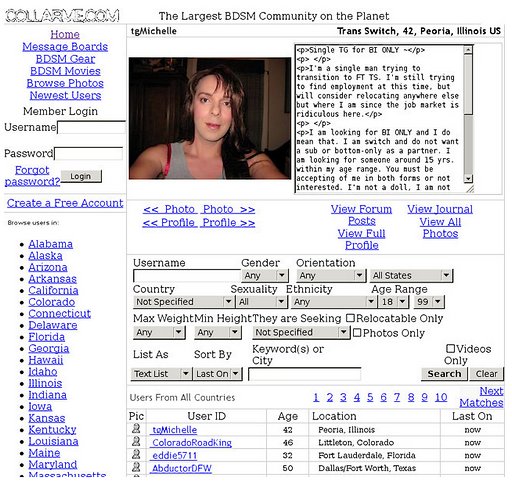The image size is (512, 485).
Task: Open ColoradoRoadKing user profile
Action: click(x=192, y=443)
